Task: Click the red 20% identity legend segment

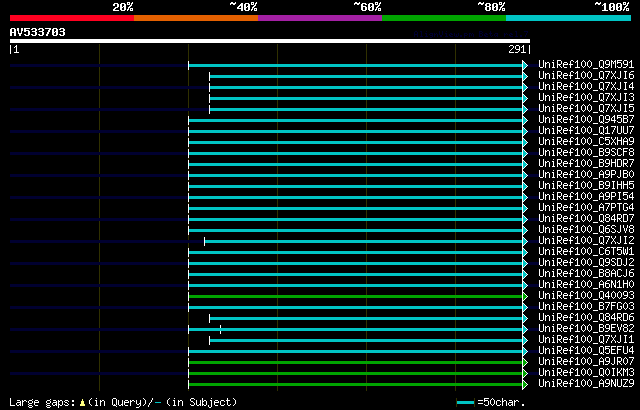Action: point(72,18)
